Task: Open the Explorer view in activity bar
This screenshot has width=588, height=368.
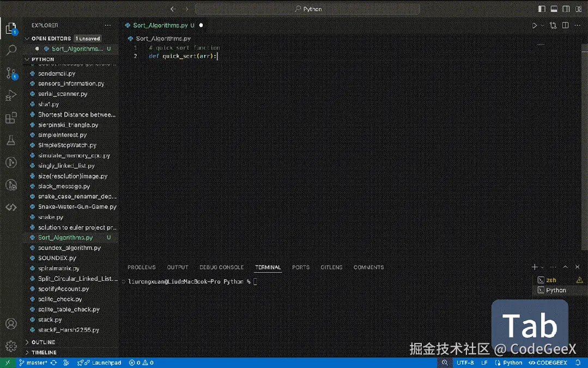Action: [x=11, y=28]
